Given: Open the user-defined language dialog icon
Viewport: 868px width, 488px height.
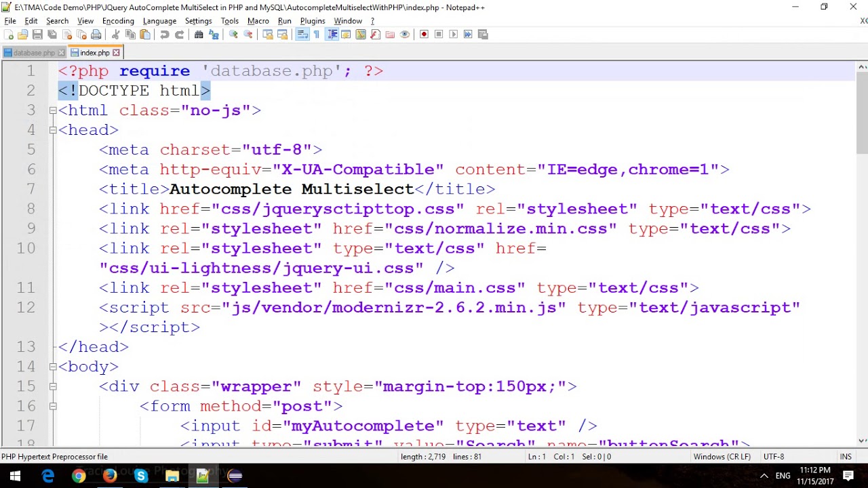Looking at the screenshot, I should (346, 34).
